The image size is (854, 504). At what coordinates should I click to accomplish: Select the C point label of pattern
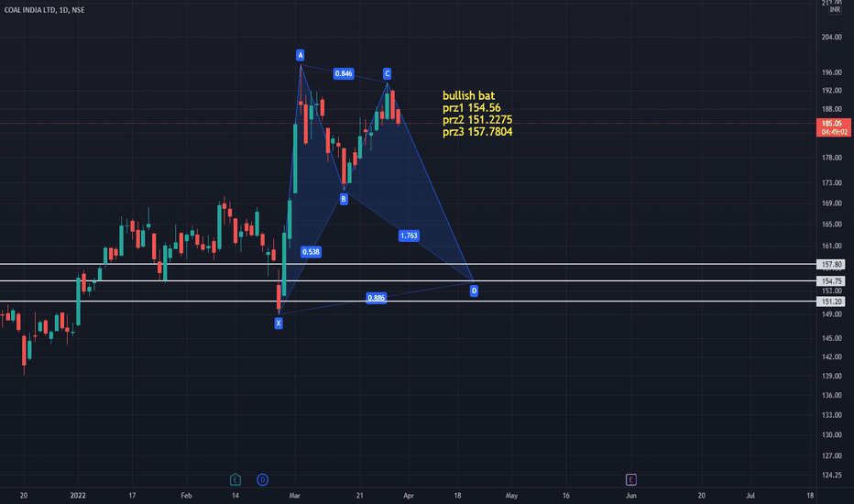(388, 73)
